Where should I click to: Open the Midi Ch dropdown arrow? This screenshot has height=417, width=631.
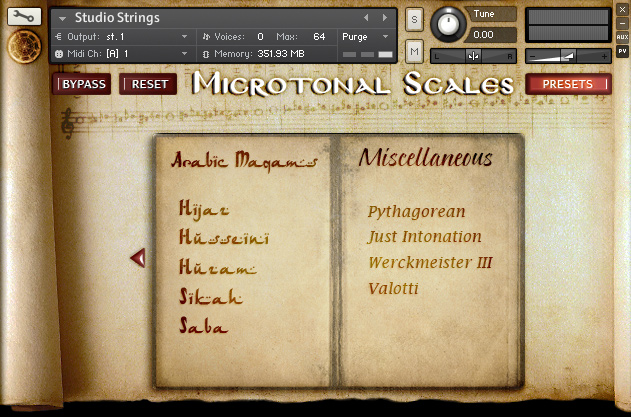(x=184, y=54)
